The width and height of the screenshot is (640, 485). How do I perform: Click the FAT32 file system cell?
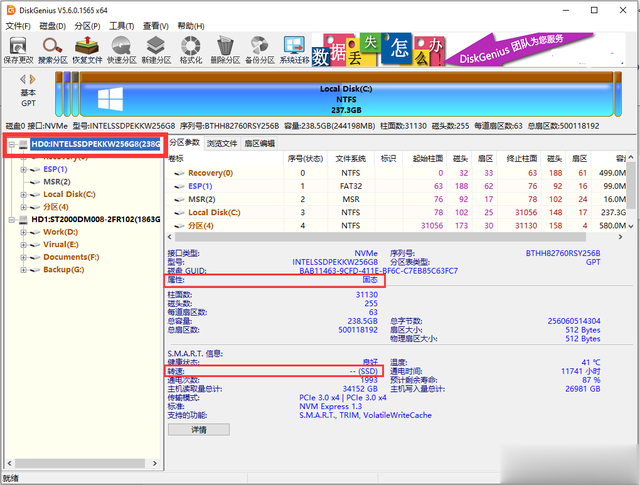(x=351, y=186)
